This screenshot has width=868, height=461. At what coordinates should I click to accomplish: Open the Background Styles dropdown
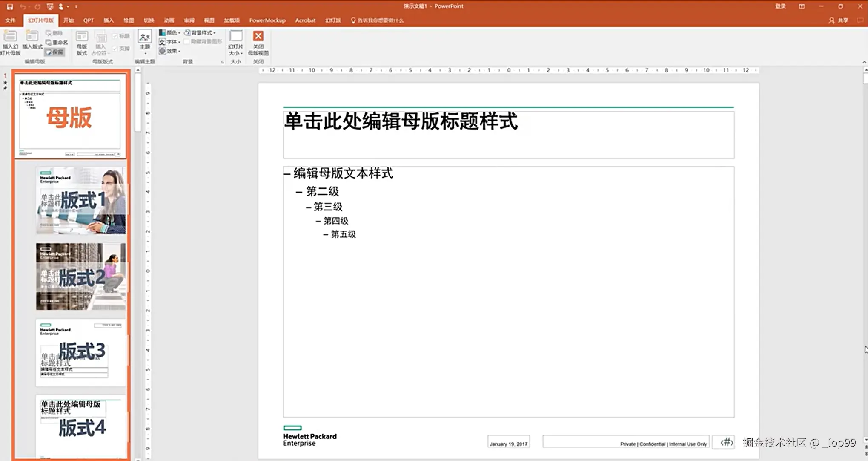pos(200,32)
